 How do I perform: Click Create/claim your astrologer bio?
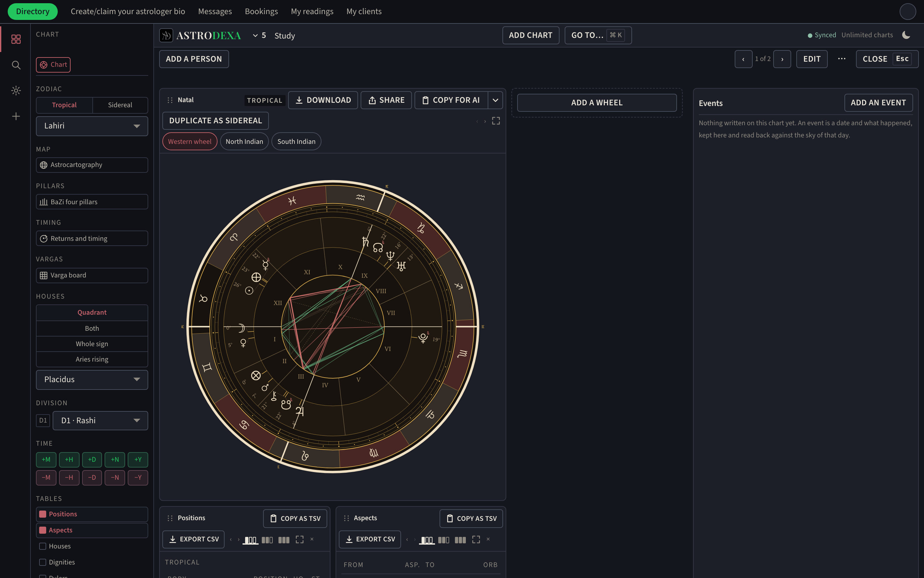click(128, 12)
